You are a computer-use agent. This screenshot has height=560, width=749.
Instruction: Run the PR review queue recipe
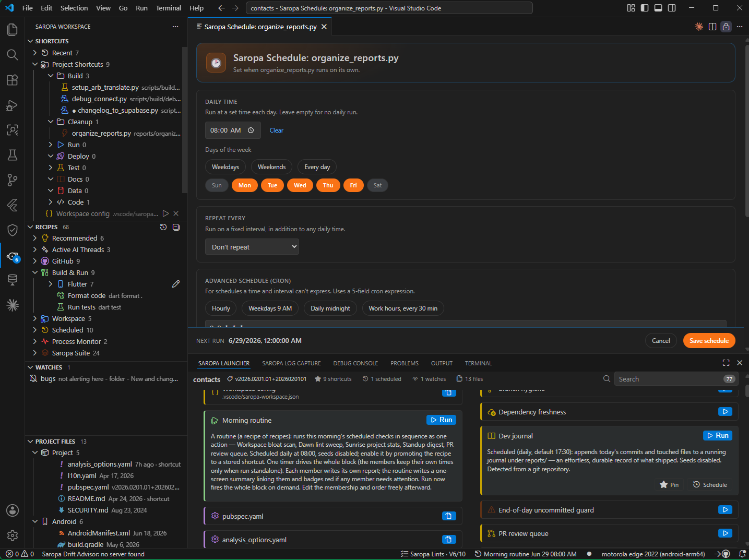coord(725,533)
